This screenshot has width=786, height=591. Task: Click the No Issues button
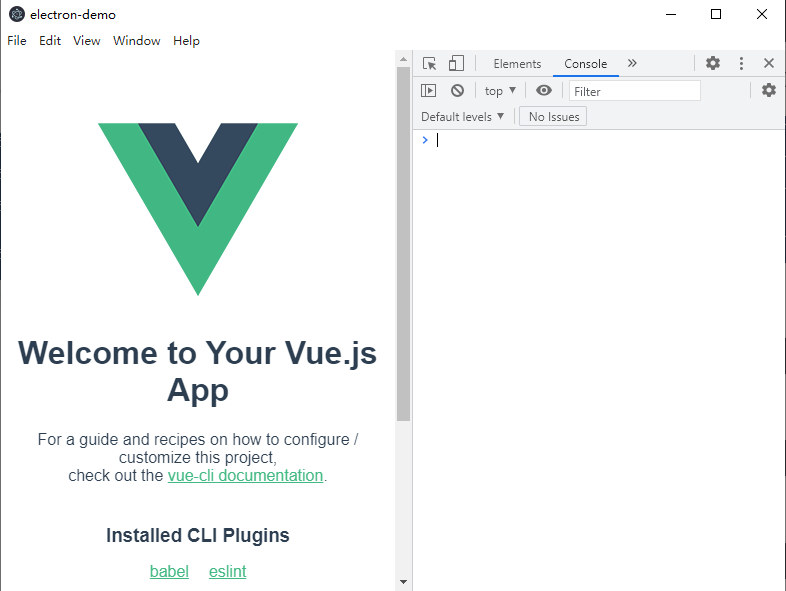point(553,117)
